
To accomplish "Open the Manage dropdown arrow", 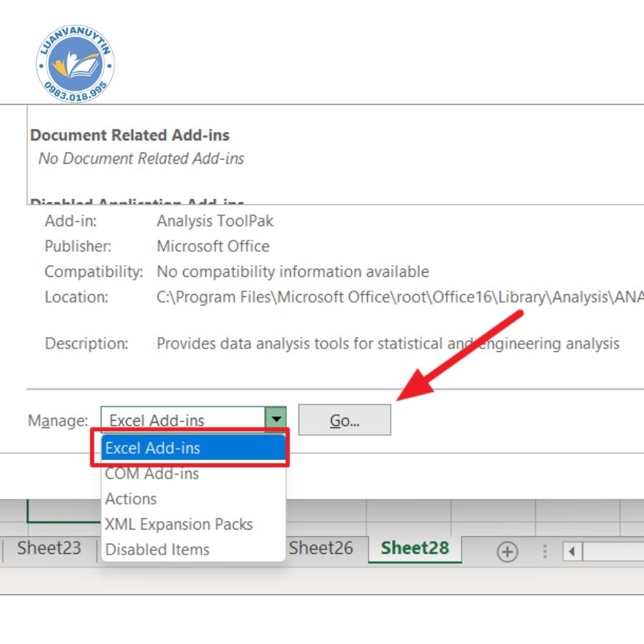I will pos(275,420).
